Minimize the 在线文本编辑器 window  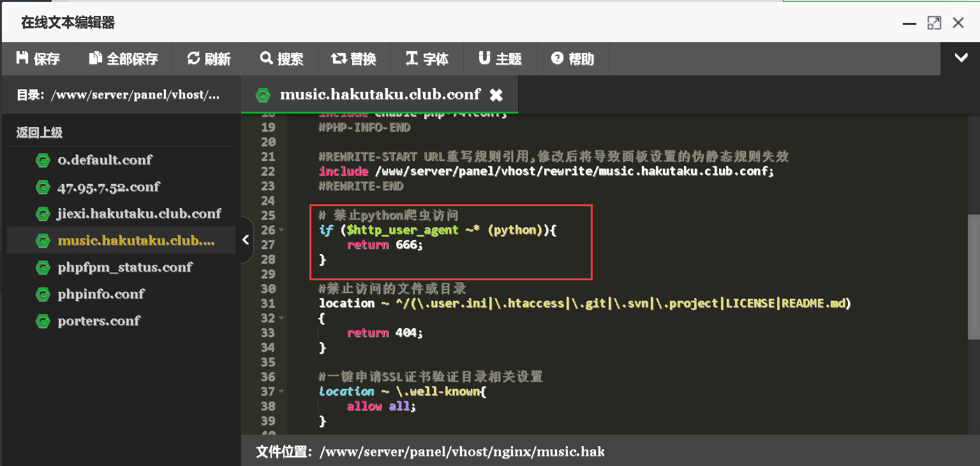coord(909,24)
